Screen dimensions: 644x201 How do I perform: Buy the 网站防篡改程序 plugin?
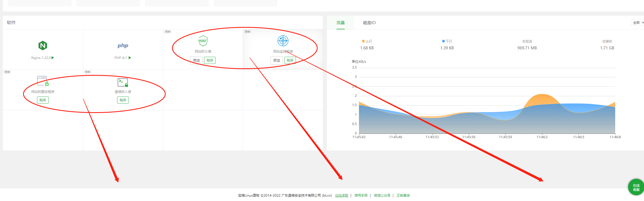tap(43, 100)
